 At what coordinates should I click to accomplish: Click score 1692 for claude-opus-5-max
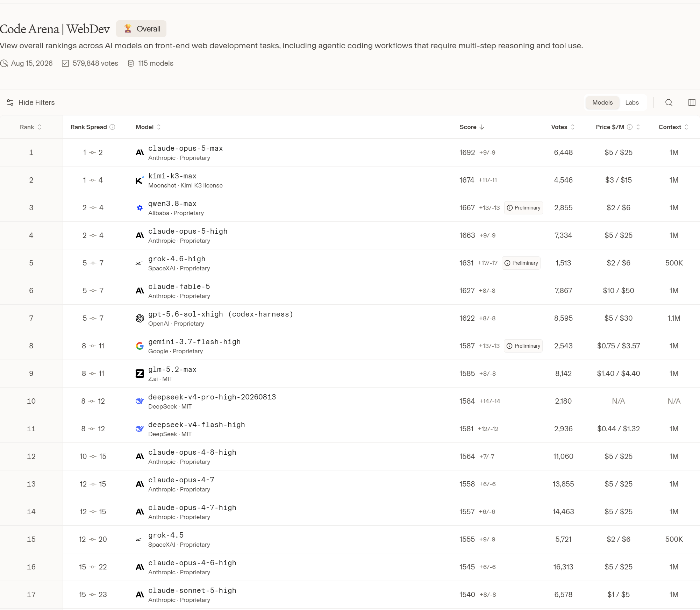[467, 152]
